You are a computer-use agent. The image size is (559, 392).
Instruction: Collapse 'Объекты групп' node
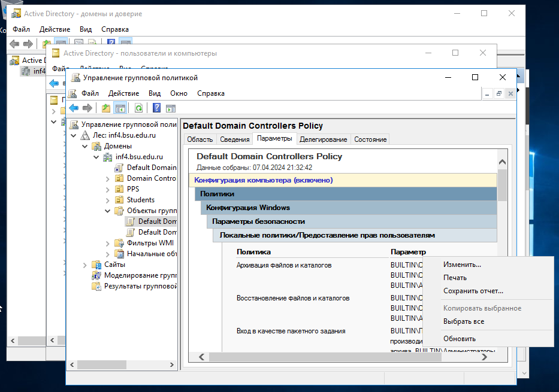108,211
